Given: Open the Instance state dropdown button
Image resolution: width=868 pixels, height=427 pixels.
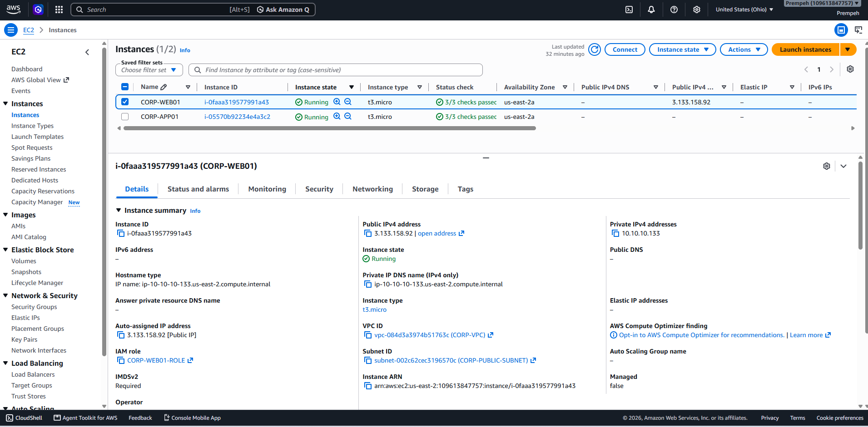Looking at the screenshot, I should tap(682, 49).
